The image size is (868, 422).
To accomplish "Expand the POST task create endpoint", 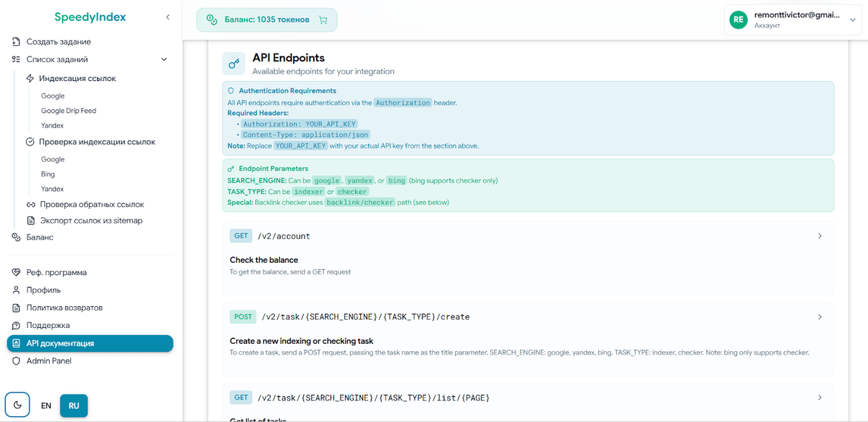I will (820, 317).
